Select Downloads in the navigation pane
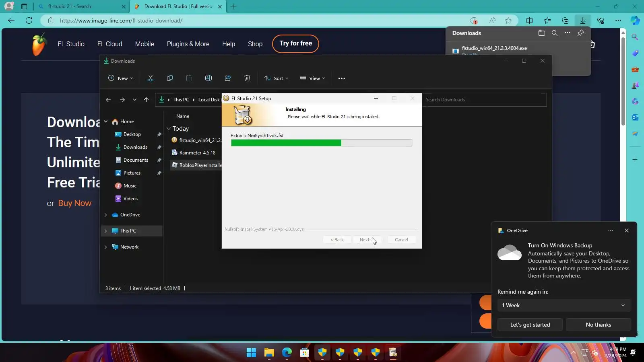 coord(135,147)
